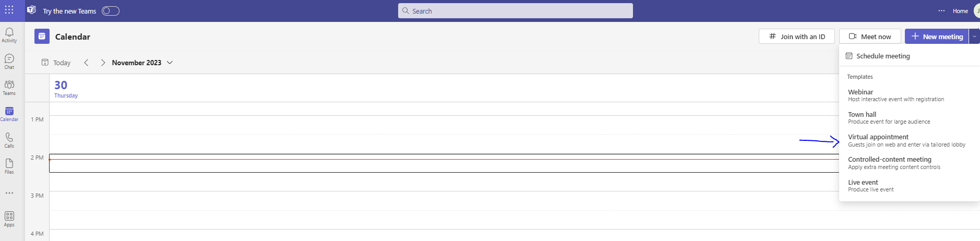Open Calls from the left rail
980x241 pixels.
[9, 140]
